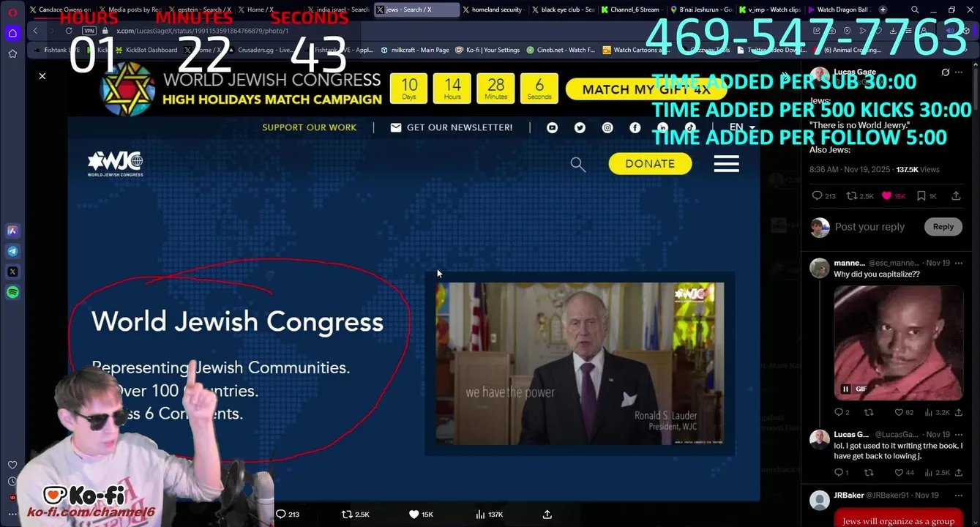Open the enlarged World Jewish Congress photo

(x=414, y=282)
